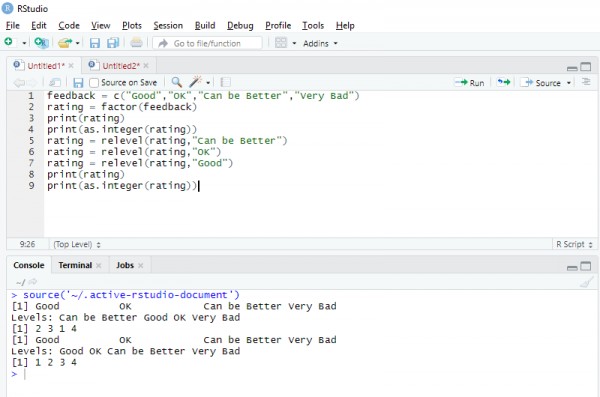The image size is (600, 397).
Task: Click code line 2 'rating = factor(feedback)'
Action: 122,107
